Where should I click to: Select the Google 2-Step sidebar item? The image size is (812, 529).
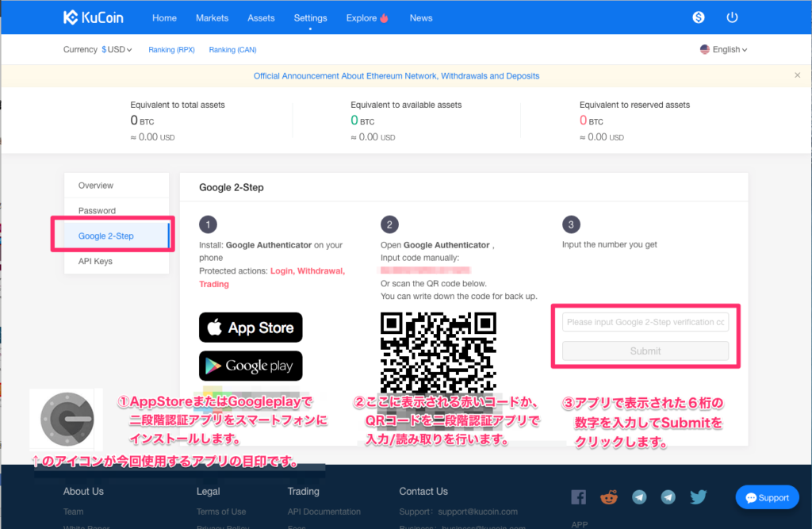click(x=117, y=236)
